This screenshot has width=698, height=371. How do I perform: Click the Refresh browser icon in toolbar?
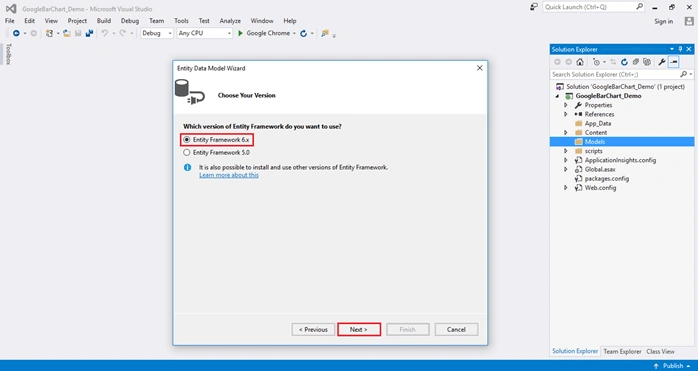pyautogui.click(x=304, y=33)
